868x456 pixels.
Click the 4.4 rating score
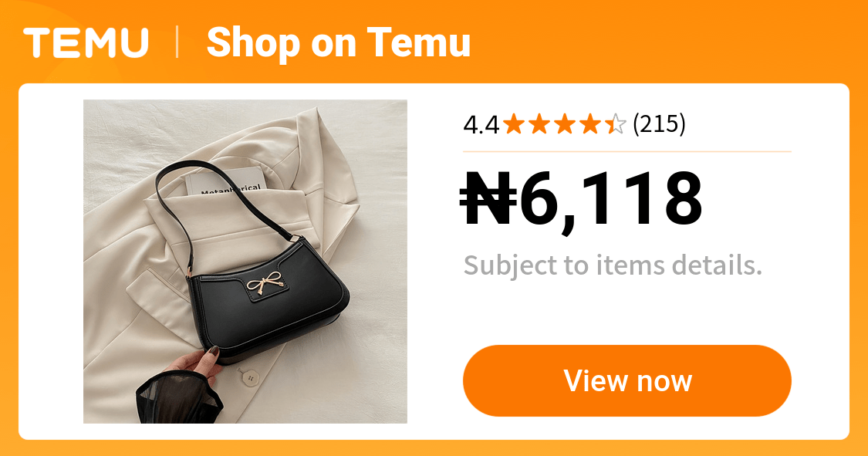pyautogui.click(x=481, y=124)
